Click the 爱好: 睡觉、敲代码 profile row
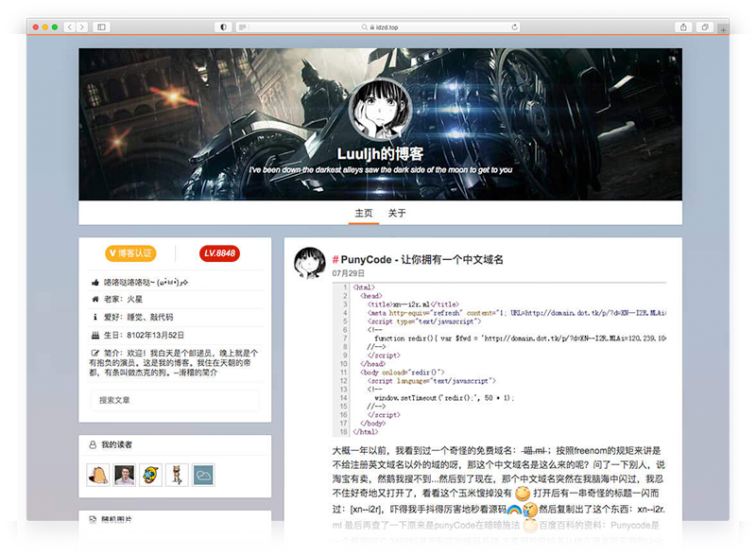756x556 pixels. point(176,317)
